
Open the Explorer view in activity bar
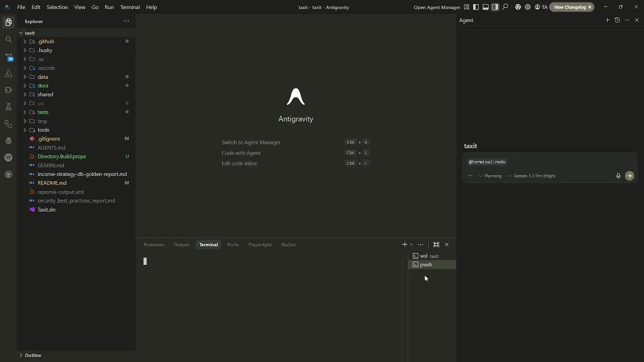pyautogui.click(x=8, y=22)
